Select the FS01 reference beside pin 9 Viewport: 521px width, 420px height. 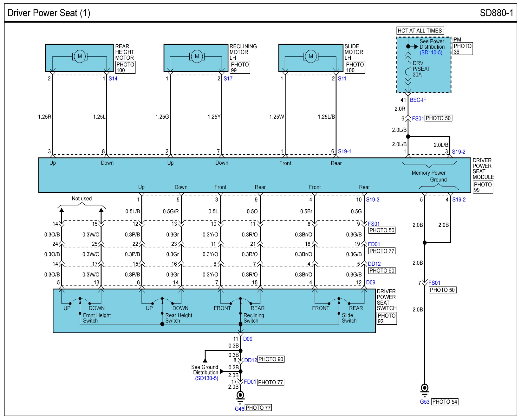[x=374, y=224]
